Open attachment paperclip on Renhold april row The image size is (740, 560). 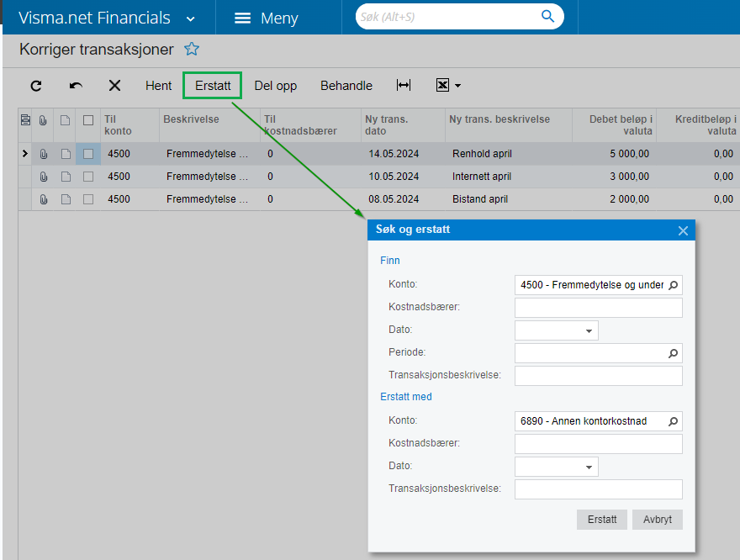[x=44, y=154]
